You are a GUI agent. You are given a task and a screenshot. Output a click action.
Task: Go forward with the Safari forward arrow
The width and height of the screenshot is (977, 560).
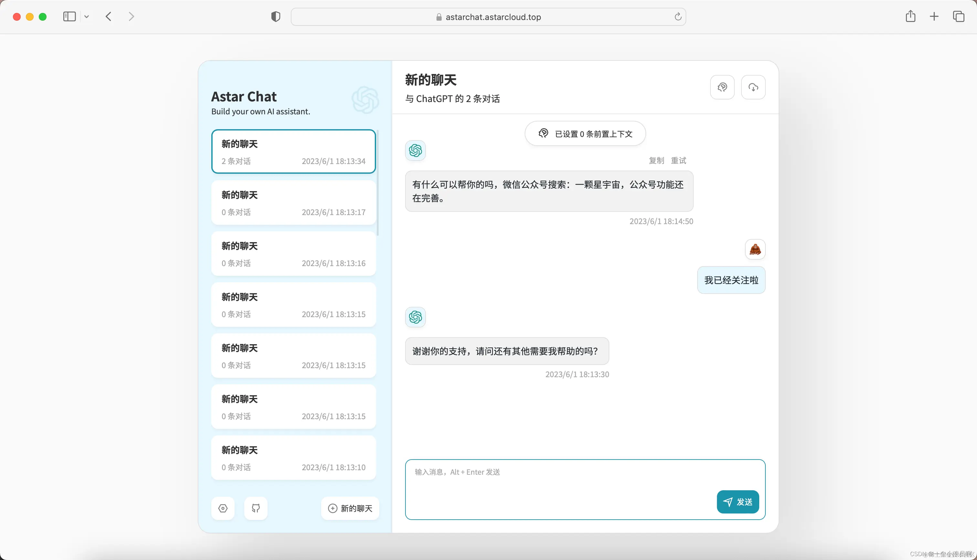(x=131, y=16)
